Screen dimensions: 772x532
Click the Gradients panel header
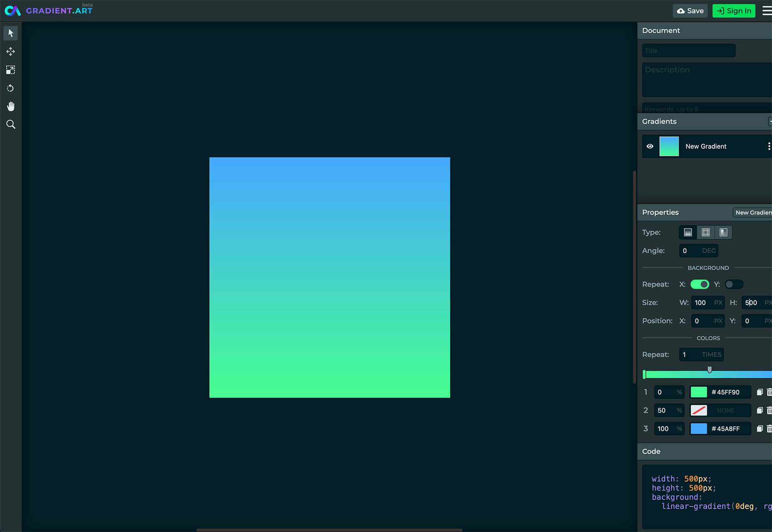[x=705, y=121]
